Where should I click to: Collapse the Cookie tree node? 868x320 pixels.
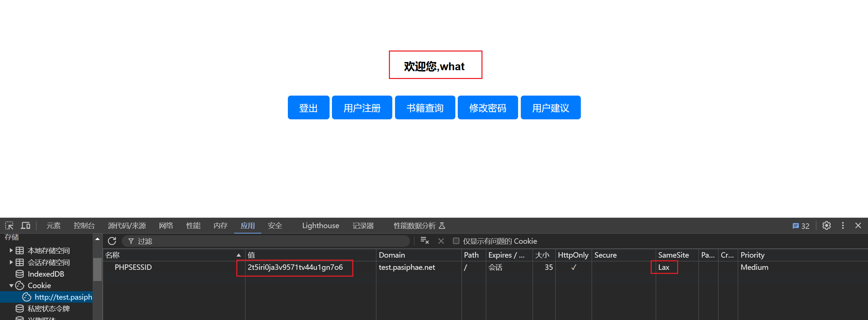pos(11,285)
